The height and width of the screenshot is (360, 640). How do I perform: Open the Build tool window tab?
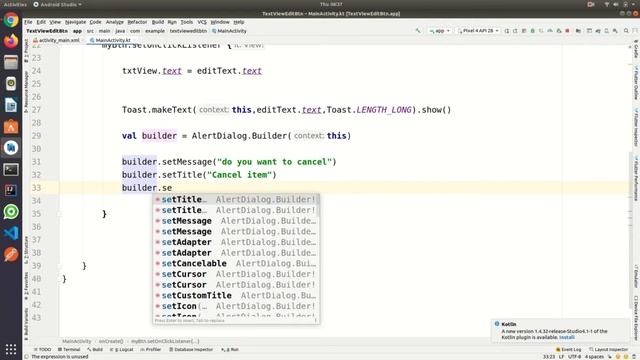95,350
